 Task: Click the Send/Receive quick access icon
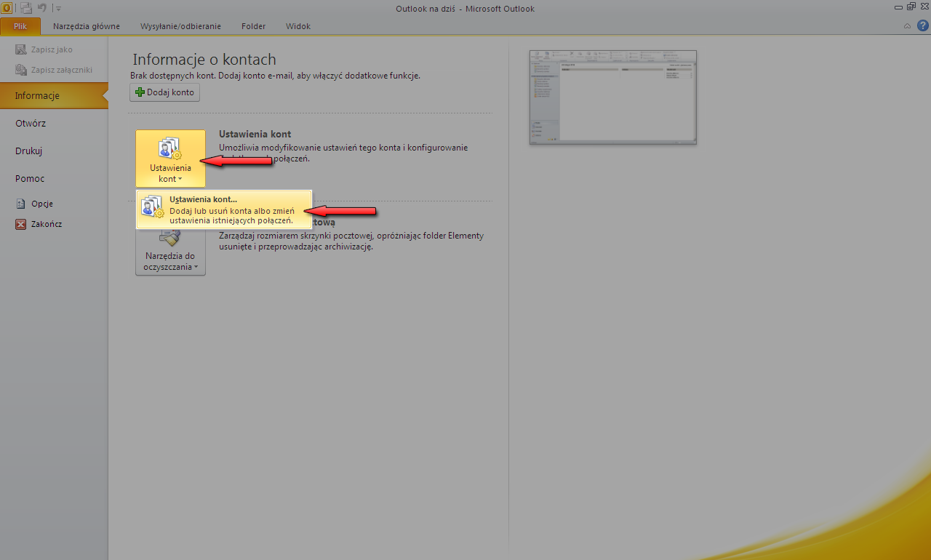26,8
